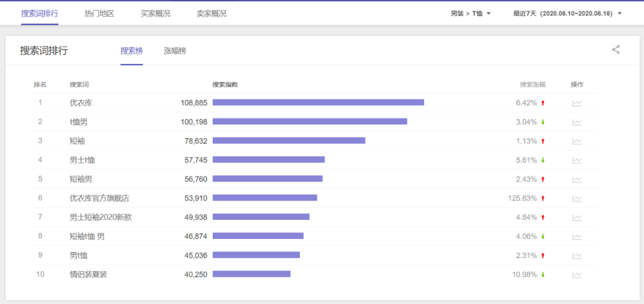
Task: Click the 搜索涨幅 column header
Action: (532, 85)
